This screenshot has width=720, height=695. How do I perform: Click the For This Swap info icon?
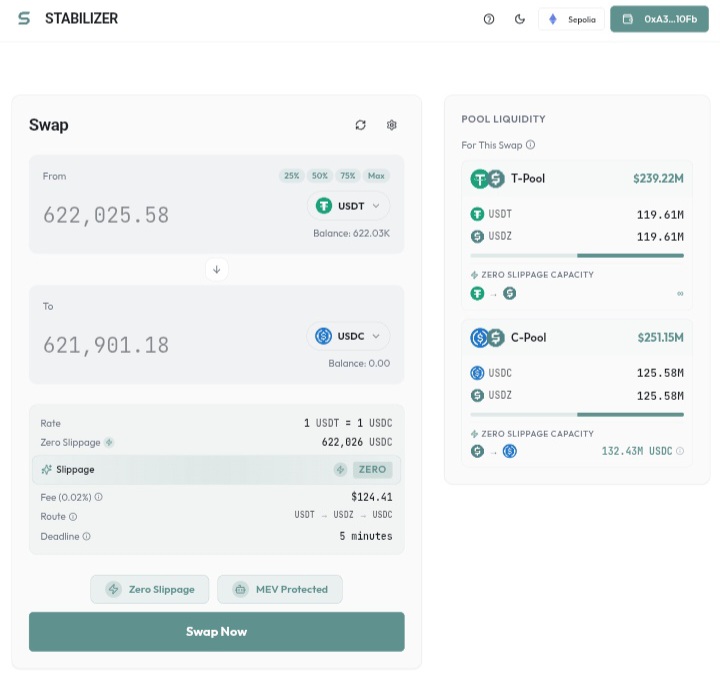pos(530,145)
